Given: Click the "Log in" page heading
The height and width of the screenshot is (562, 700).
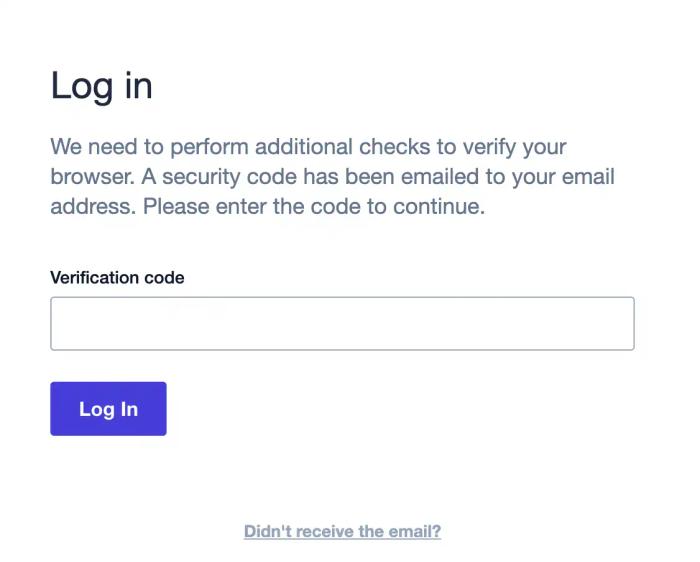Looking at the screenshot, I should 101,86.
